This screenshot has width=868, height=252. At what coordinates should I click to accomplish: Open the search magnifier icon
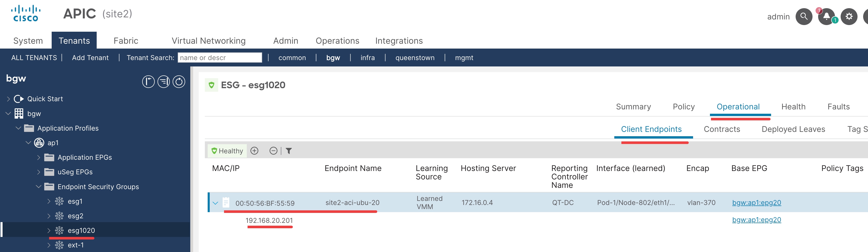(x=804, y=17)
